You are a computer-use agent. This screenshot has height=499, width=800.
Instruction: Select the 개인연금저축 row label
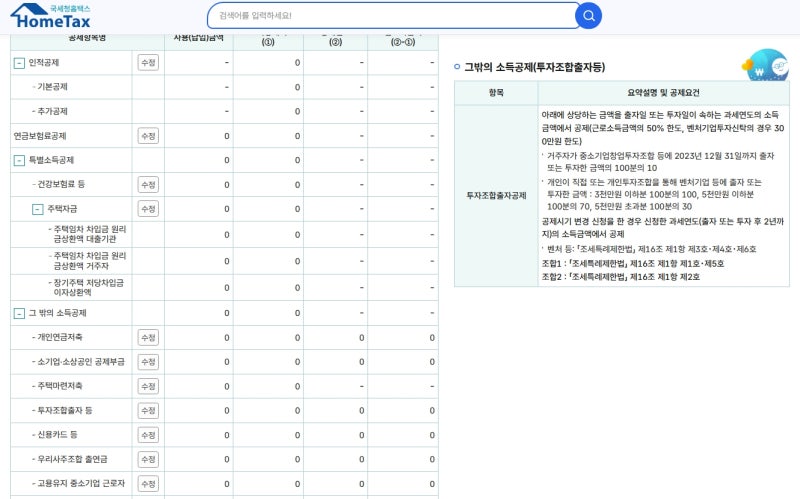(60, 337)
